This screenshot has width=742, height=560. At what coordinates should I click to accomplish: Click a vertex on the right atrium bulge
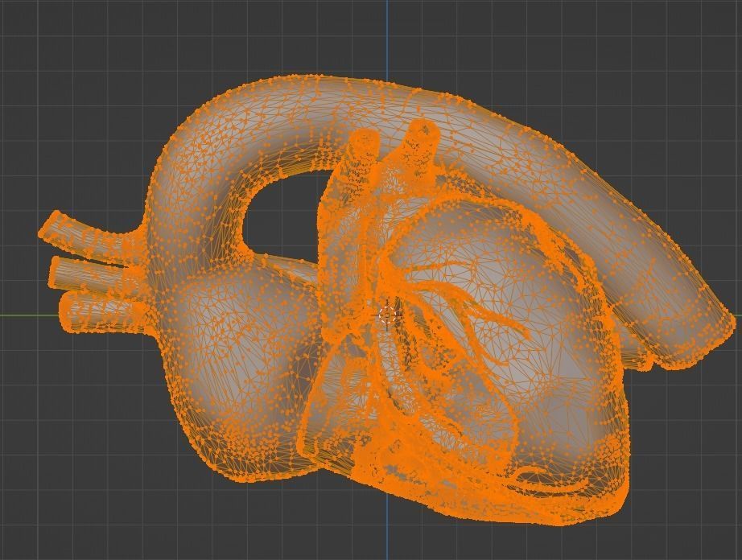pyautogui.click(x=241, y=346)
